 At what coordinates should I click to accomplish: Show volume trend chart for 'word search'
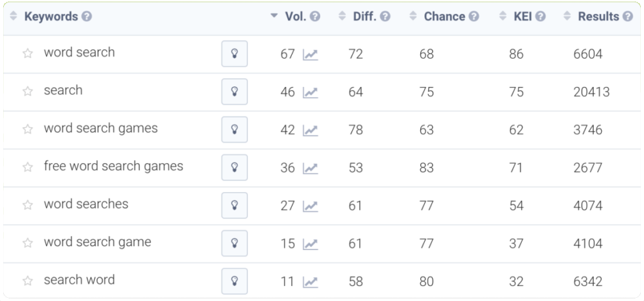(x=310, y=55)
